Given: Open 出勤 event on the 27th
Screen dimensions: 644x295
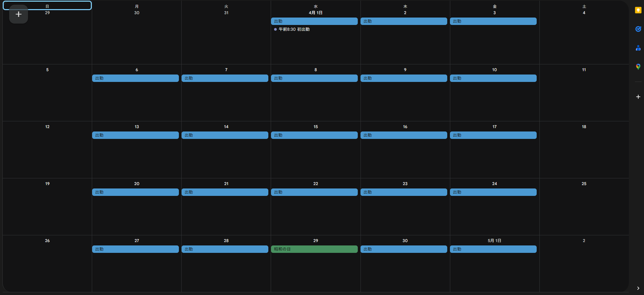Looking at the screenshot, I should pos(135,249).
